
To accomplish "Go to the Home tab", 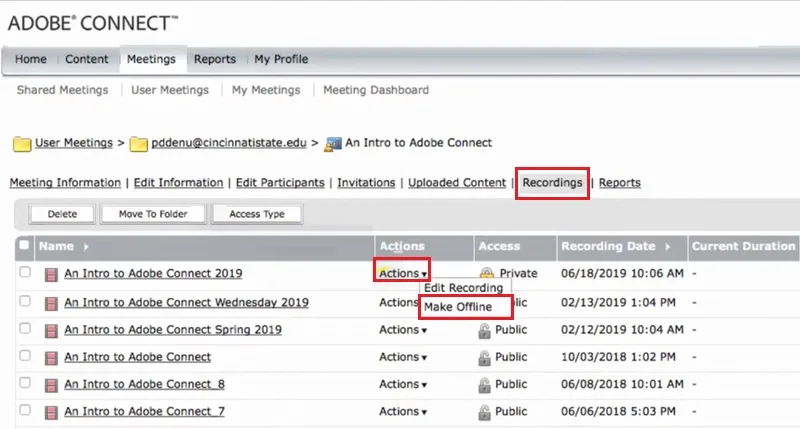I will coord(31,59).
